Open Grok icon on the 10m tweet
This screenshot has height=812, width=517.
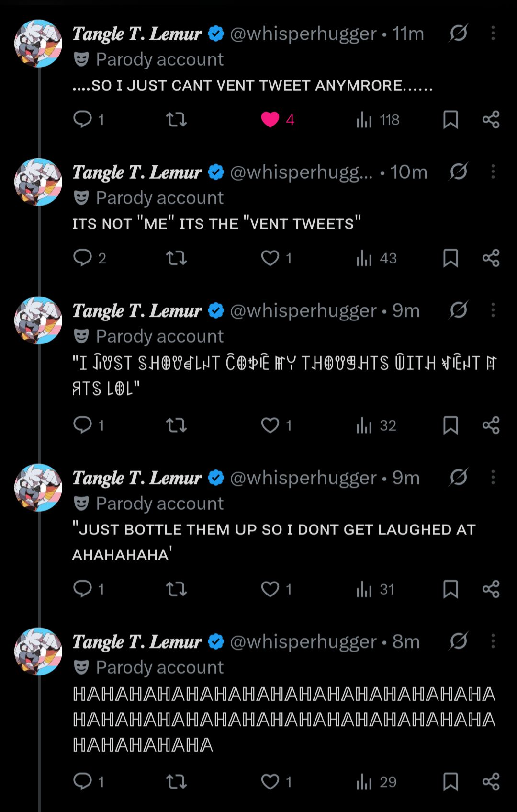(x=458, y=172)
